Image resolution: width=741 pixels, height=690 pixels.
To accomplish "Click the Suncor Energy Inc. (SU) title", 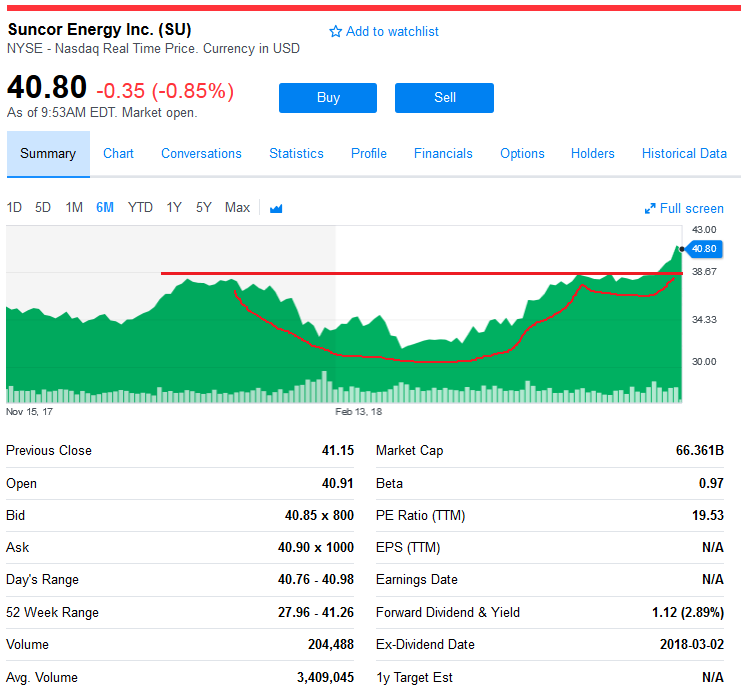I will 100,29.
